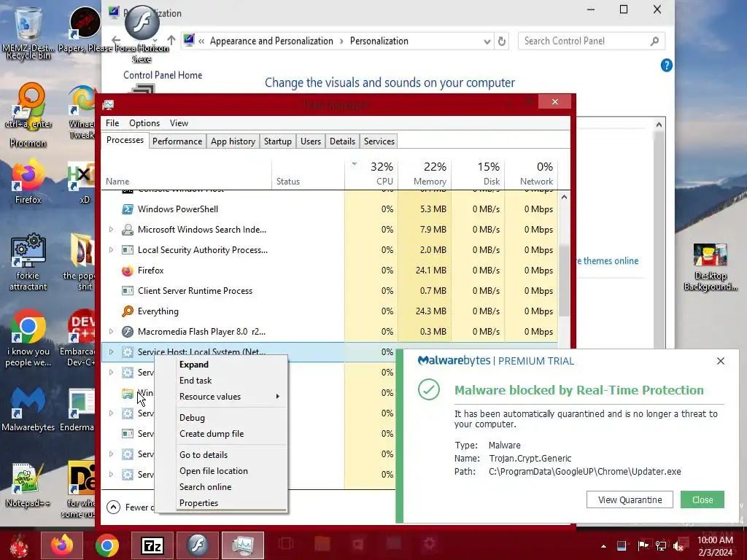The width and height of the screenshot is (747, 560).
Task: Open the View menu in Task Manager
Action: pyautogui.click(x=179, y=123)
